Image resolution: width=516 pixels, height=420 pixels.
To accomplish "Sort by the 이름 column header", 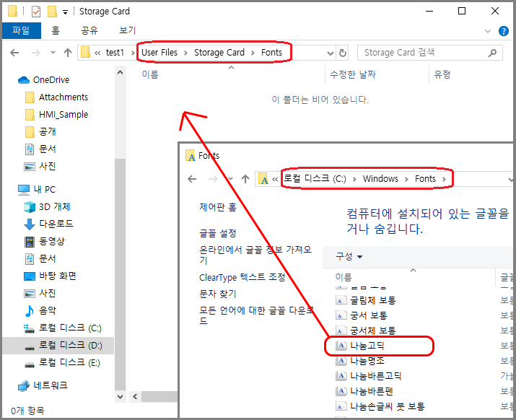I will pos(150,74).
